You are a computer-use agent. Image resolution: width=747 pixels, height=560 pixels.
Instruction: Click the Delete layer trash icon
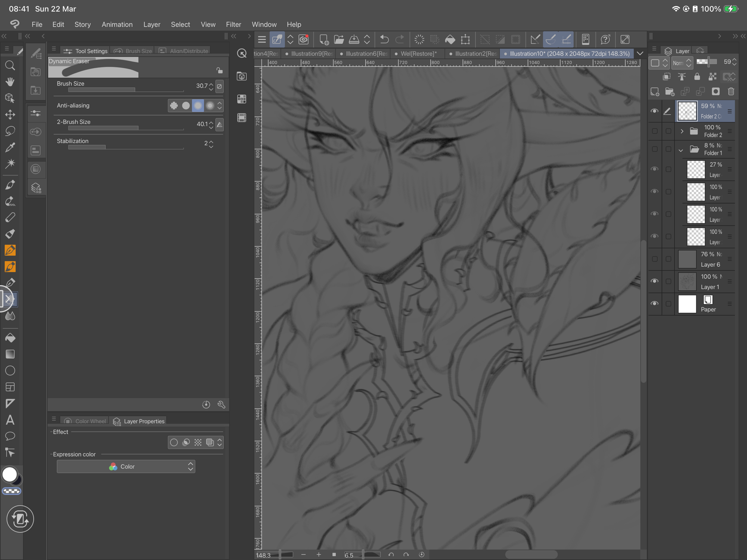click(x=731, y=92)
